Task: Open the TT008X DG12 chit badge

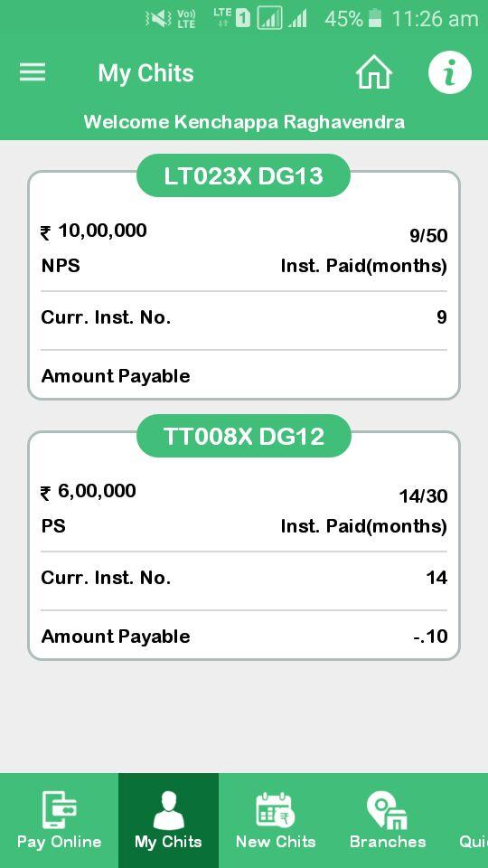Action: point(243,436)
